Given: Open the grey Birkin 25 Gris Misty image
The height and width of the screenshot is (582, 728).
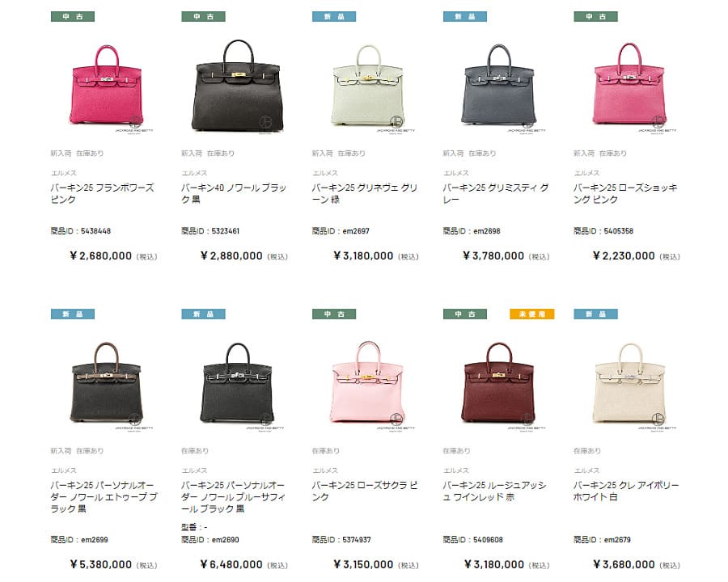Looking at the screenshot, I should point(498,84).
